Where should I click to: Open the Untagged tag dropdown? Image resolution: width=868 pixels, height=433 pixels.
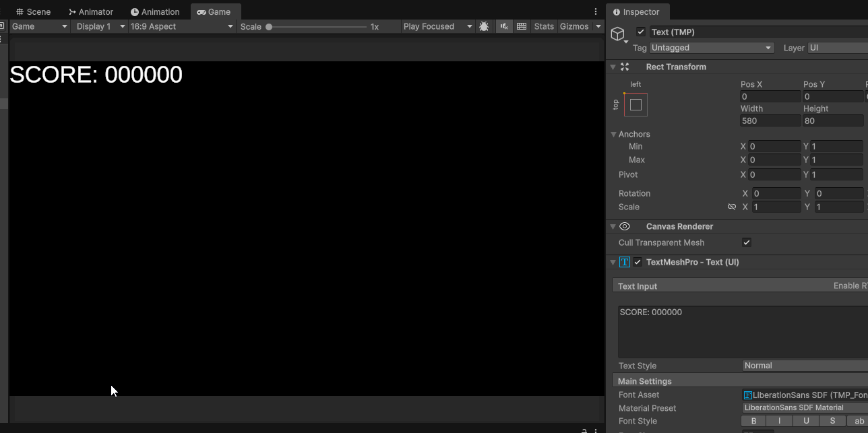[x=712, y=48]
